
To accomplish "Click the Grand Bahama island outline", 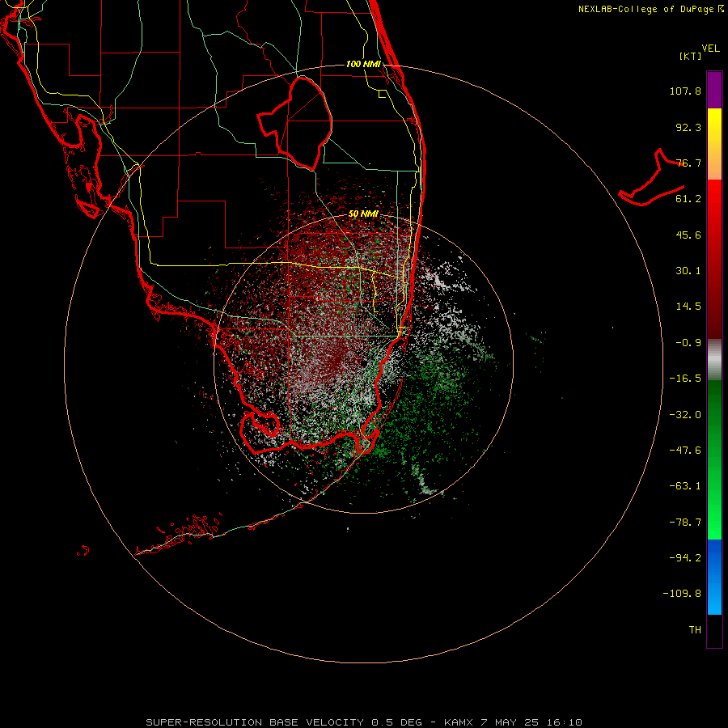I will coord(651,178).
